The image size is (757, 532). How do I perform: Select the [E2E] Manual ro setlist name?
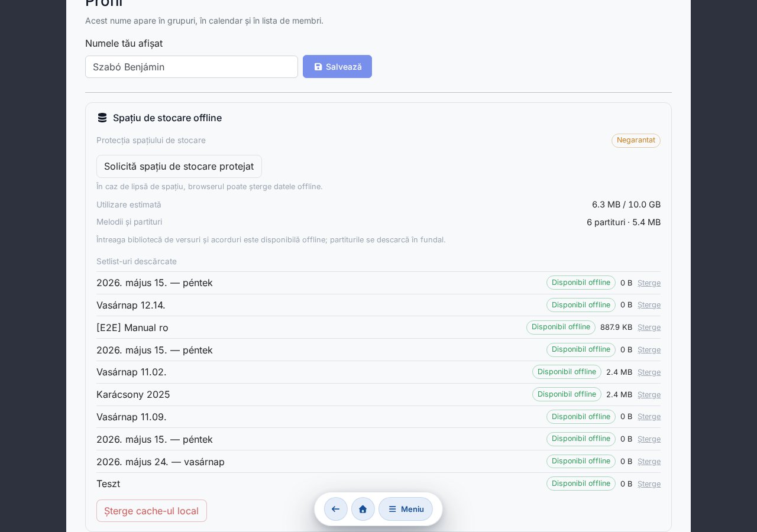click(132, 327)
